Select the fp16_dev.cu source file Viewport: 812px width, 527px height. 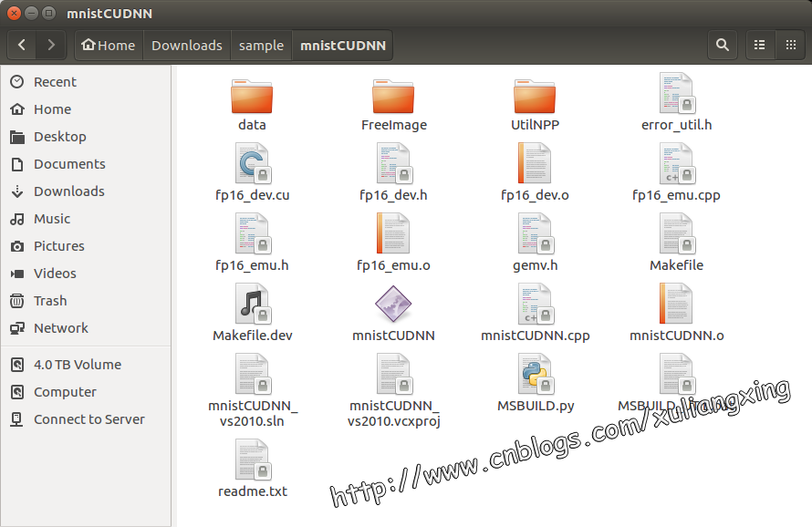pos(252,171)
